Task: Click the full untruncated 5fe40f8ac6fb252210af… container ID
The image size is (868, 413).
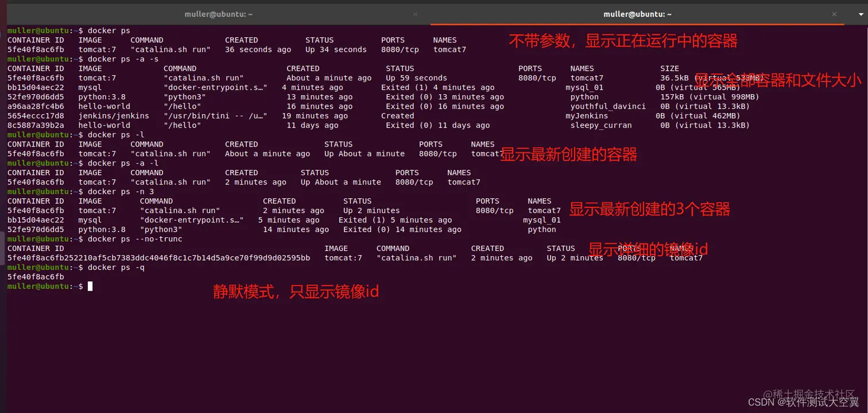Action: 158,258
